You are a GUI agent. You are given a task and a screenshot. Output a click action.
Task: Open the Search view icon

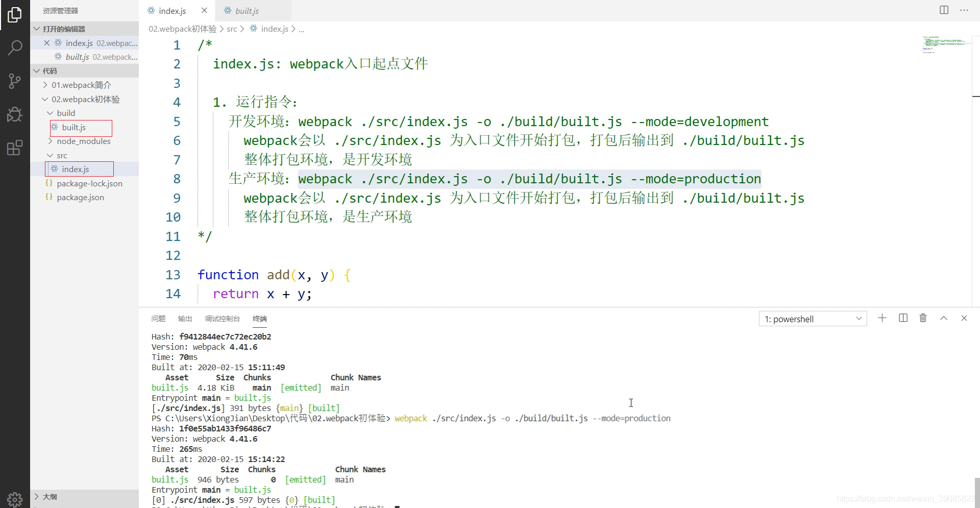tap(15, 48)
